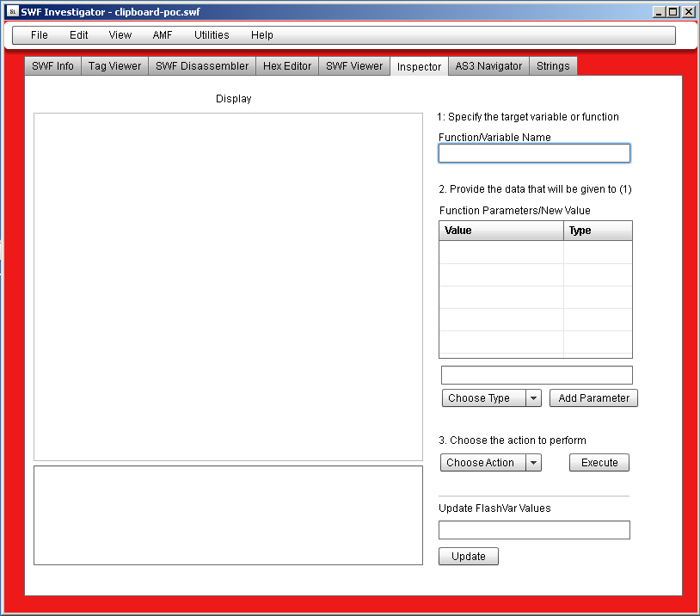
Task: Open the Utilities menu
Action: pyautogui.click(x=212, y=35)
